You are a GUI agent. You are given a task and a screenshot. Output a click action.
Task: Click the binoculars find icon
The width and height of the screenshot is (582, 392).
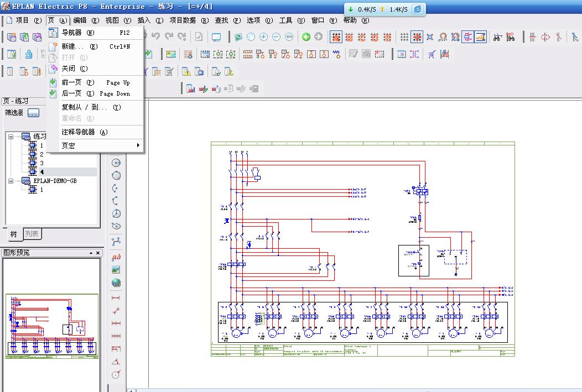pos(497,37)
